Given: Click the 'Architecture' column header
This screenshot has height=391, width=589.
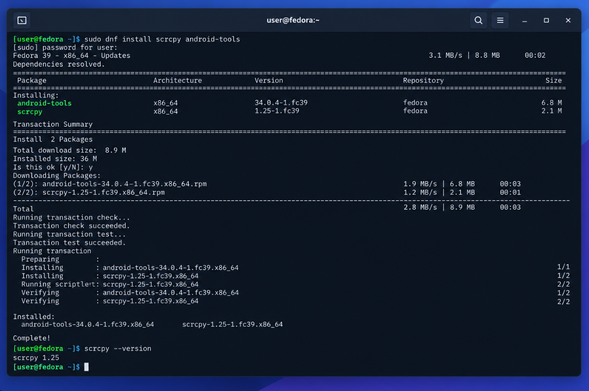Looking at the screenshot, I should click(x=177, y=80).
